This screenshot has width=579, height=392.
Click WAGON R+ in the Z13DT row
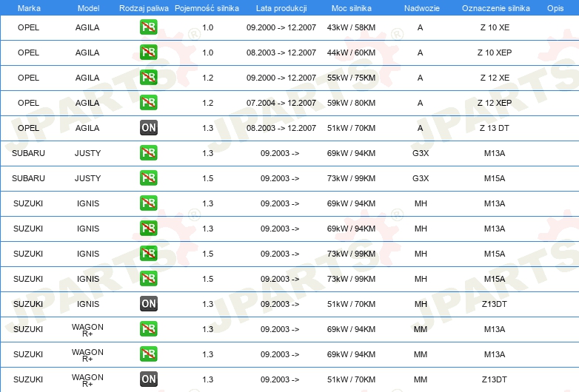(x=87, y=380)
